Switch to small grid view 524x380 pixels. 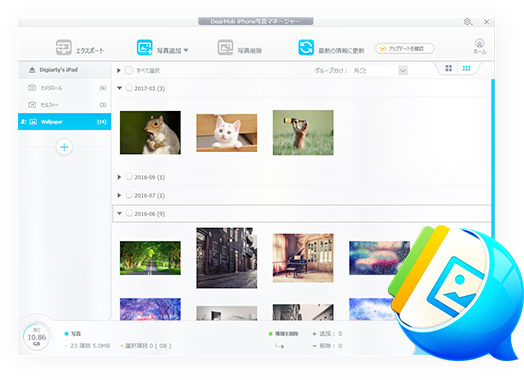(x=466, y=69)
